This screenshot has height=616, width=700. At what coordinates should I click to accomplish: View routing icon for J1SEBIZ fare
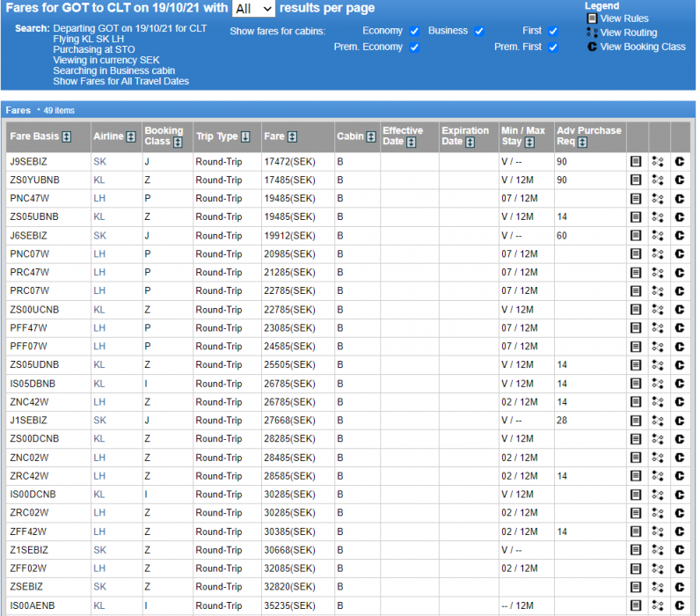[x=658, y=421]
